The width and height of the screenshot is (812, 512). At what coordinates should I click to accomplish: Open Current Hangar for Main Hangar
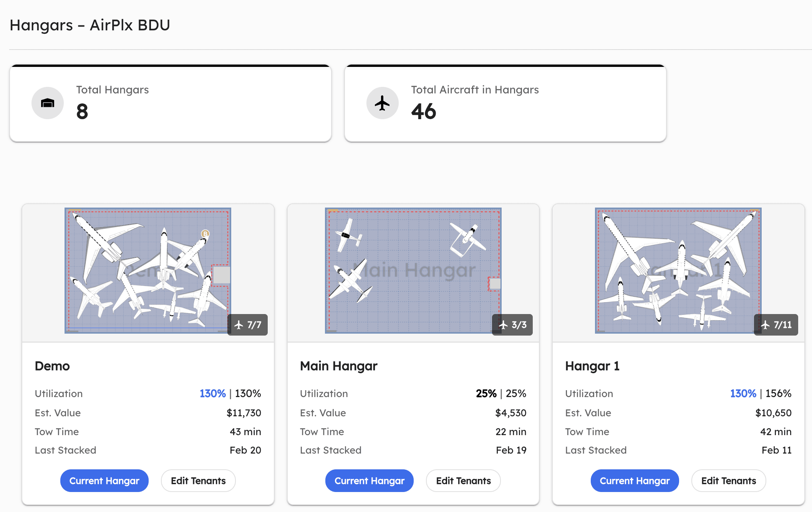(369, 480)
